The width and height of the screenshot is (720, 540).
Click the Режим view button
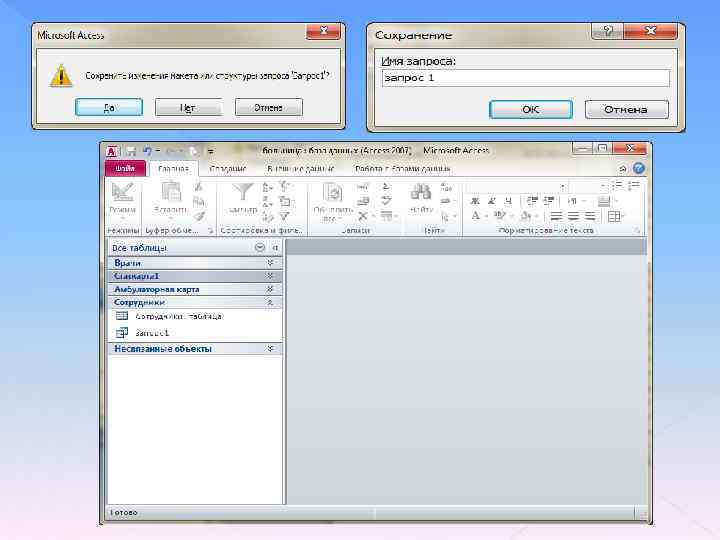pyautogui.click(x=123, y=199)
